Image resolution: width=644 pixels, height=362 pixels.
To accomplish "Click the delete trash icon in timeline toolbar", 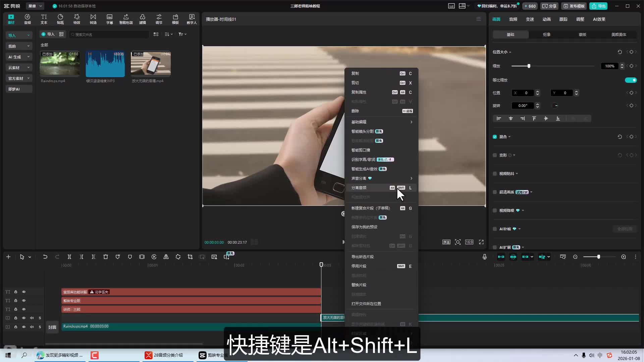I will (x=106, y=257).
